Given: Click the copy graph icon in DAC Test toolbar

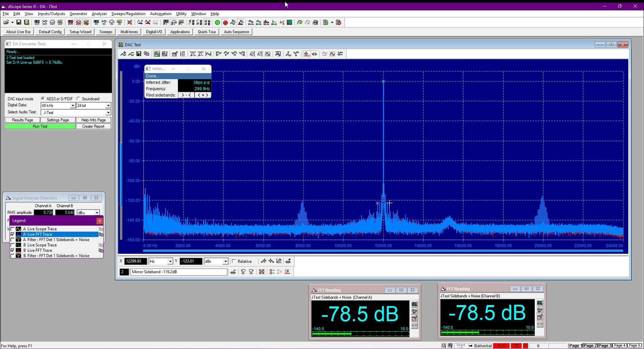Looking at the screenshot, I should [147, 54].
